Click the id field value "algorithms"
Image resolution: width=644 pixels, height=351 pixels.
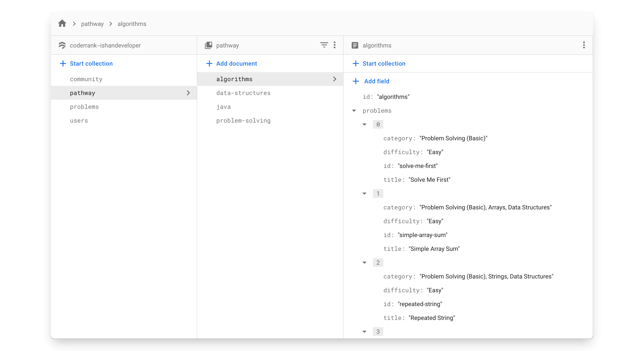pyautogui.click(x=393, y=97)
